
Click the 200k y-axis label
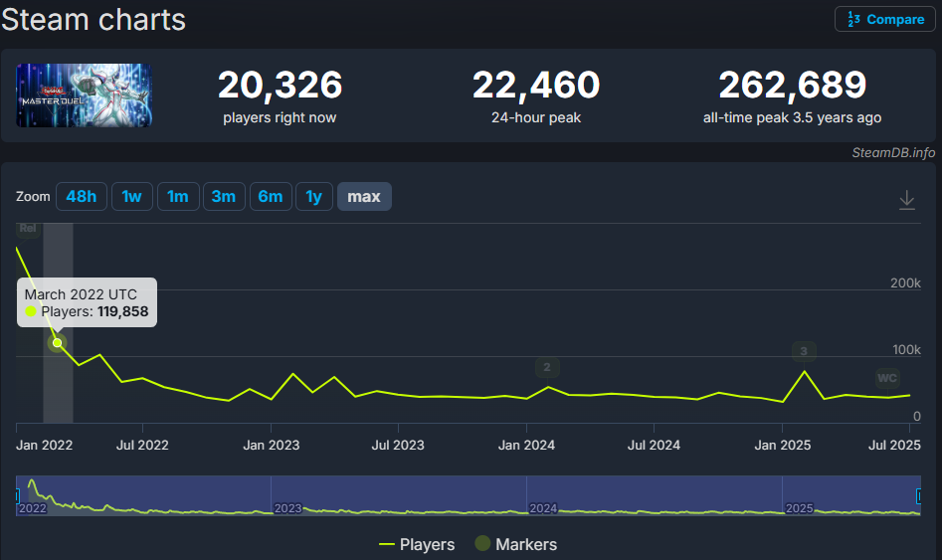(x=905, y=283)
